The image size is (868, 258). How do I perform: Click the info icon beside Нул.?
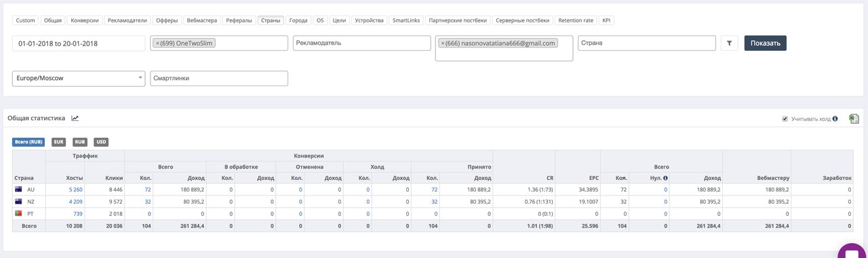[x=665, y=178]
